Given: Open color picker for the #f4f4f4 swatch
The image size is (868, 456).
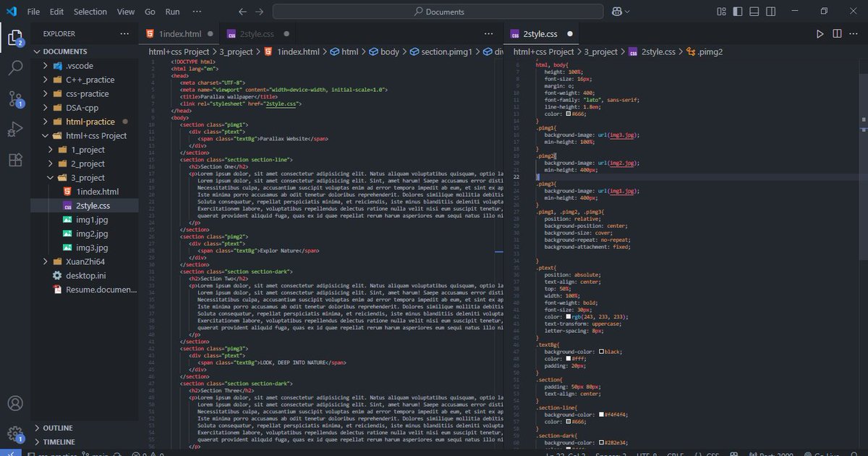Looking at the screenshot, I should pos(602,415).
